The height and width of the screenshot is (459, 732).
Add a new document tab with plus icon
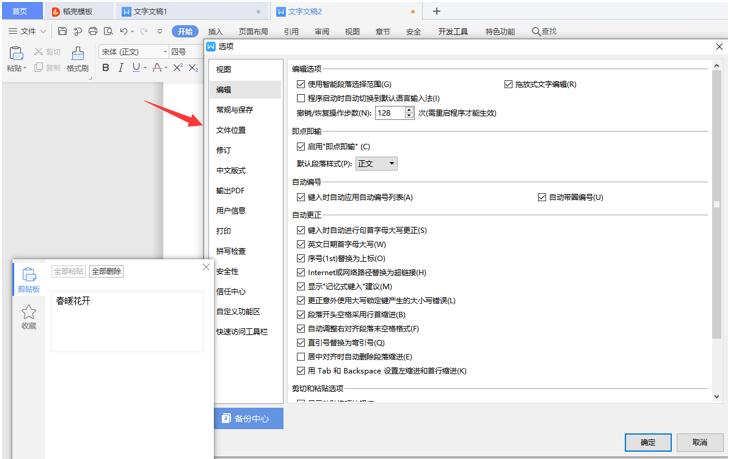(436, 11)
